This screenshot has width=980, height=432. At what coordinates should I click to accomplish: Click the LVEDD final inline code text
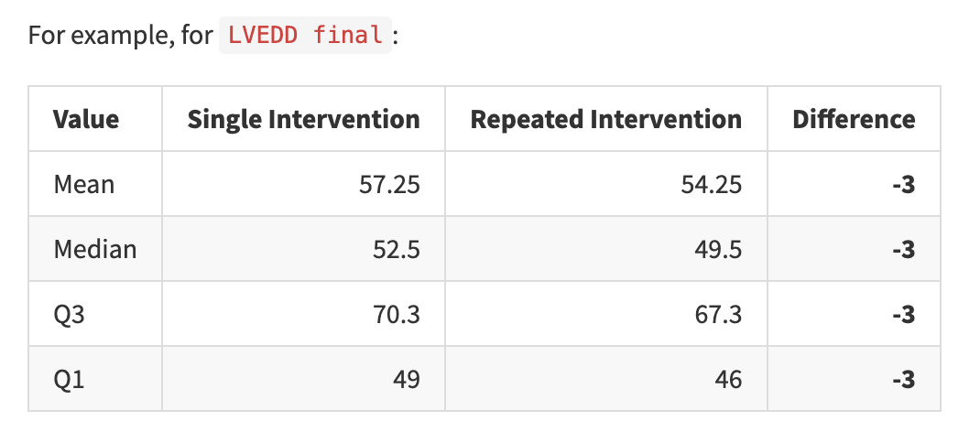[x=305, y=36]
